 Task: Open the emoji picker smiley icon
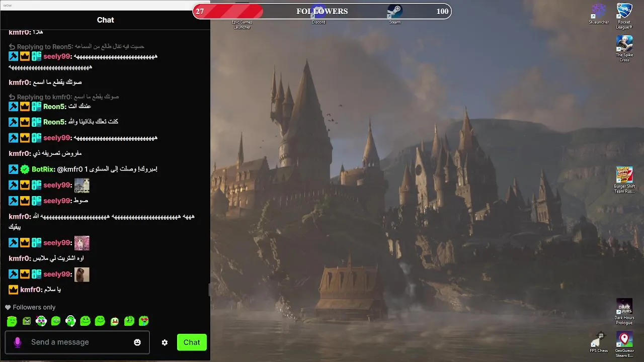point(137,342)
